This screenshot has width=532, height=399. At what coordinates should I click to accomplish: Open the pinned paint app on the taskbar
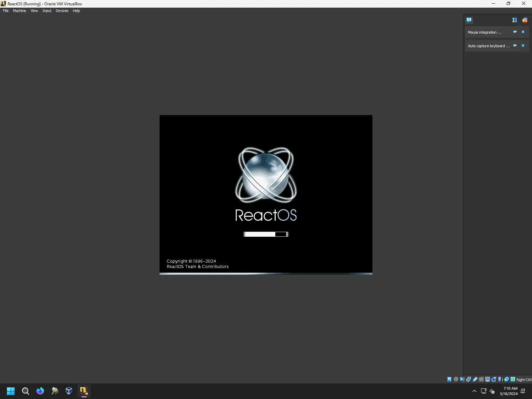click(55, 391)
